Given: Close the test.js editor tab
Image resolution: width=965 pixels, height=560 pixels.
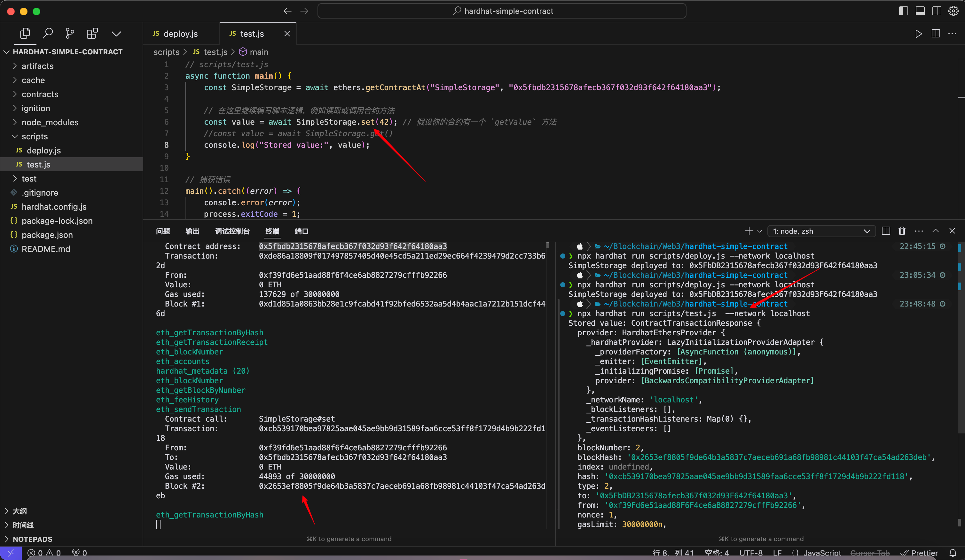Looking at the screenshot, I should point(287,34).
